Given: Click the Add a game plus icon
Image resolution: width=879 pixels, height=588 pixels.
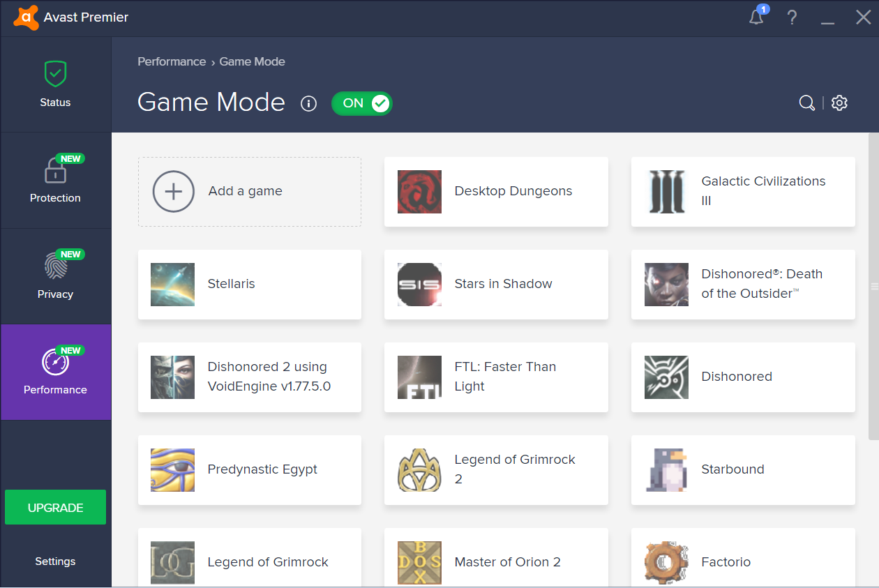Looking at the screenshot, I should 173,191.
